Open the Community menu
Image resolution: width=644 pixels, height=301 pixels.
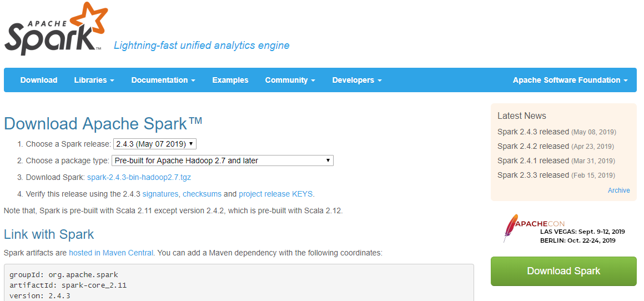click(290, 80)
